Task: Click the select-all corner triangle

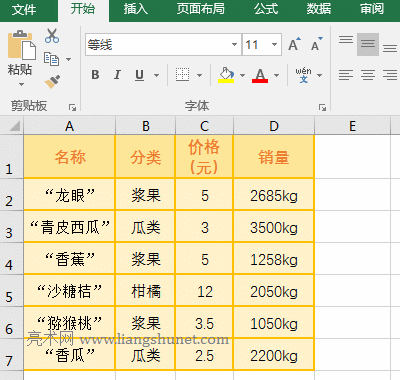Action: click(14, 126)
